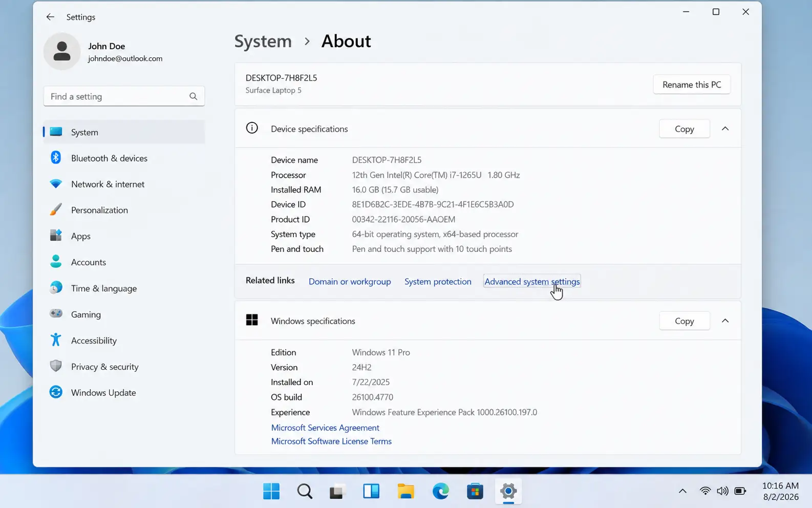Screen dimensions: 812x508
Task: Launch Microsoft Edge from taskbar
Action: click(441, 491)
